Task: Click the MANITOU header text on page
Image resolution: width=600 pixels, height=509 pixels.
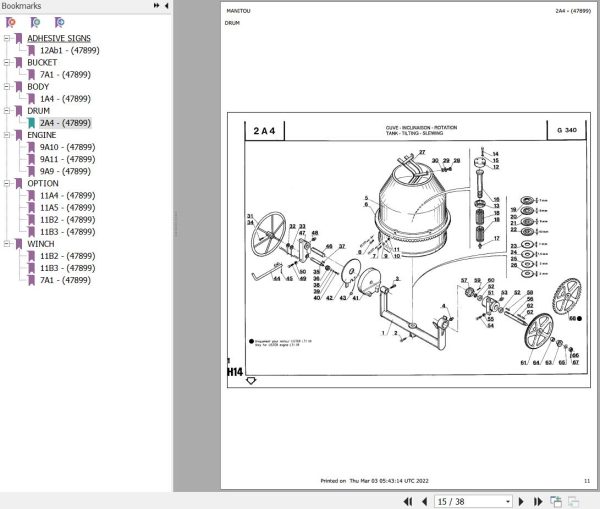Action: pos(238,11)
